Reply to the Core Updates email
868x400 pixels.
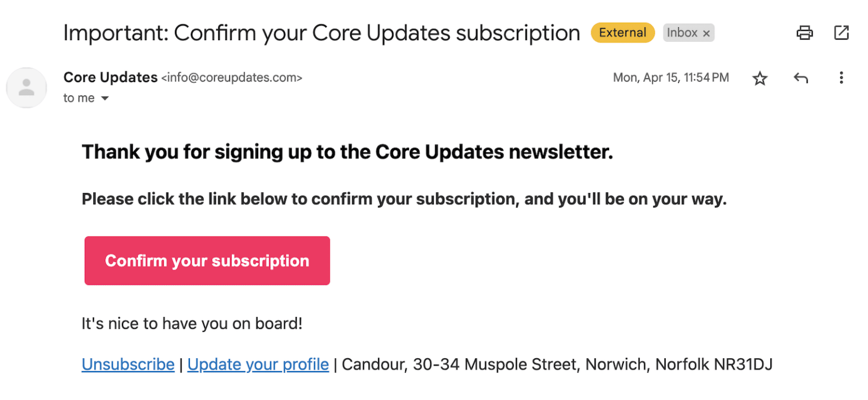pyautogui.click(x=800, y=78)
